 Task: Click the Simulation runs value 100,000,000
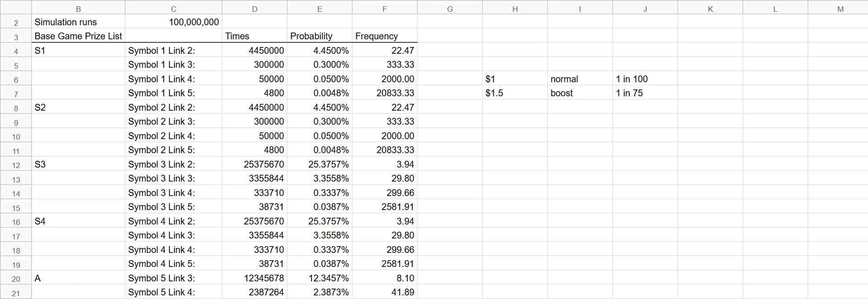[174, 22]
